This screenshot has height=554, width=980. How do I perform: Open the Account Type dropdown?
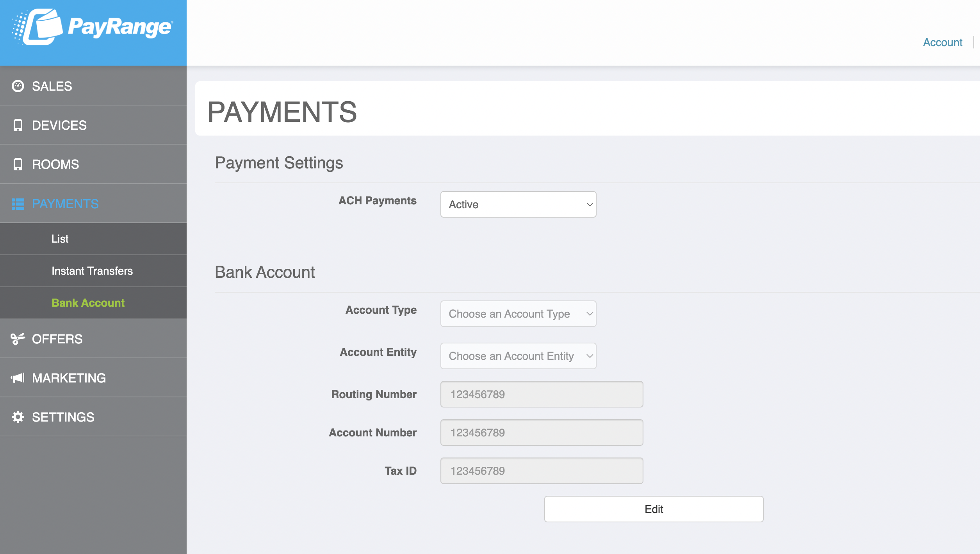pyautogui.click(x=518, y=314)
